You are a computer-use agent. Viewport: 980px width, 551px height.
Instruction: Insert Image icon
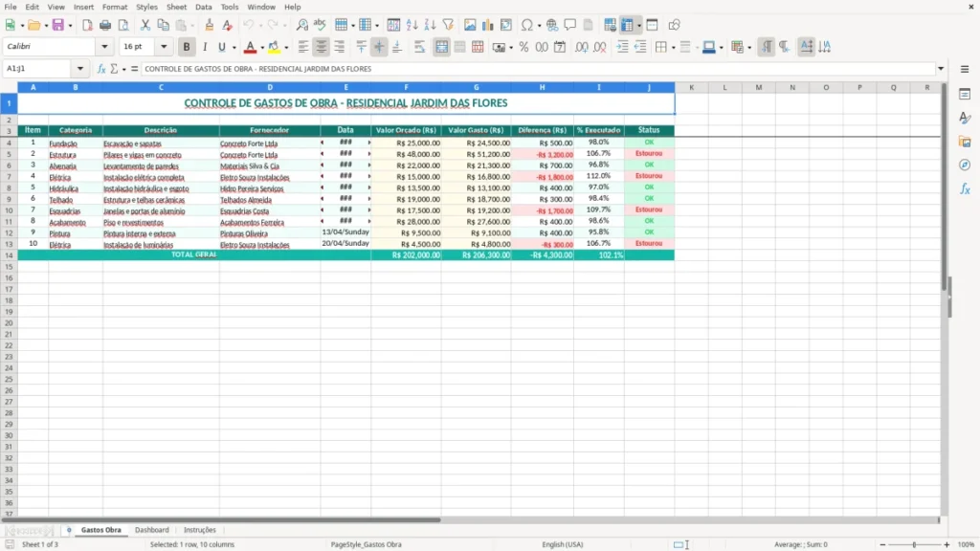pos(470,25)
